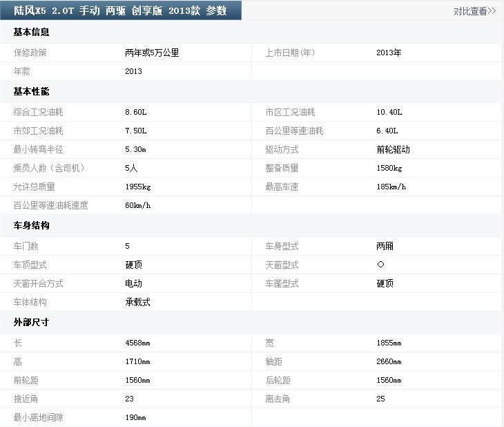Click the 天窗开合方式 label

(38, 284)
